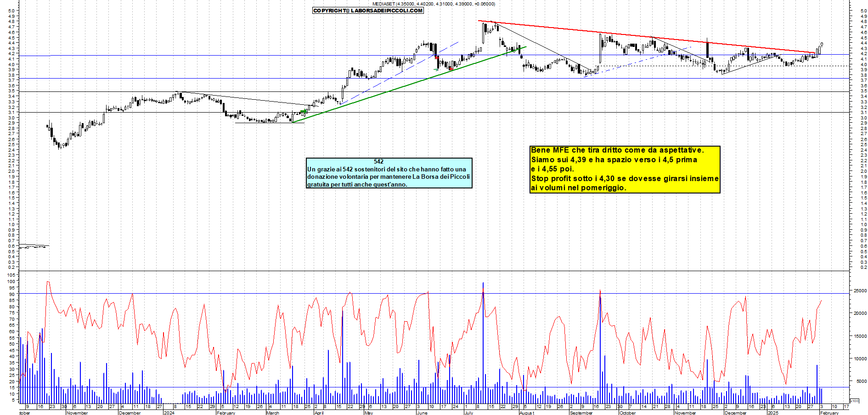Image resolution: width=868 pixels, height=415 pixels.
Task: Click the 15000 volume scale value
Action: pos(860,336)
